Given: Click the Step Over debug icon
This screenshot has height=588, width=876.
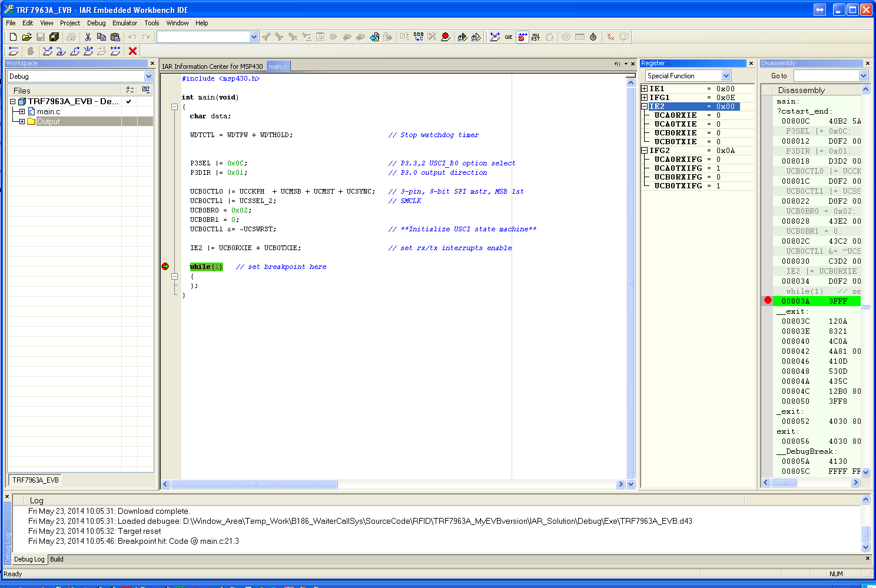Looking at the screenshot, I should (48, 51).
